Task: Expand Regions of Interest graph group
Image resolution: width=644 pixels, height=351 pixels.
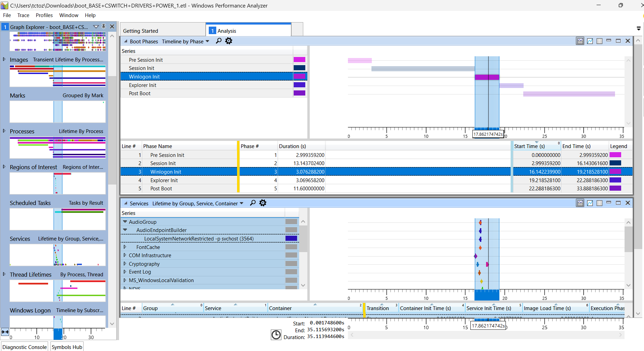Action: coord(4,167)
